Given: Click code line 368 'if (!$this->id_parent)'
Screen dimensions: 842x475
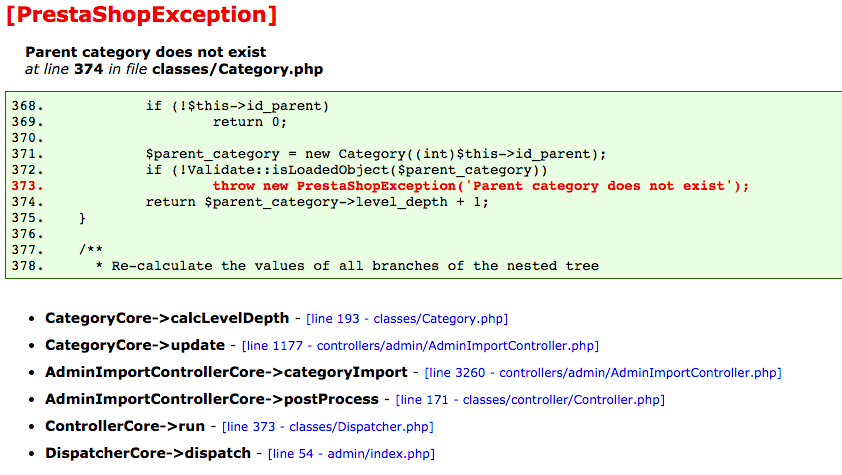Looking at the screenshot, I should tap(237, 106).
